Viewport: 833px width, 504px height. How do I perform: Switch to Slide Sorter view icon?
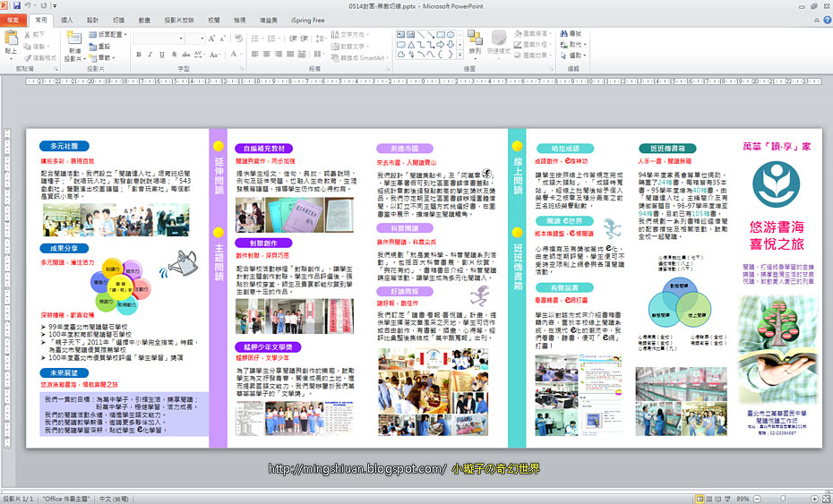pos(709,500)
